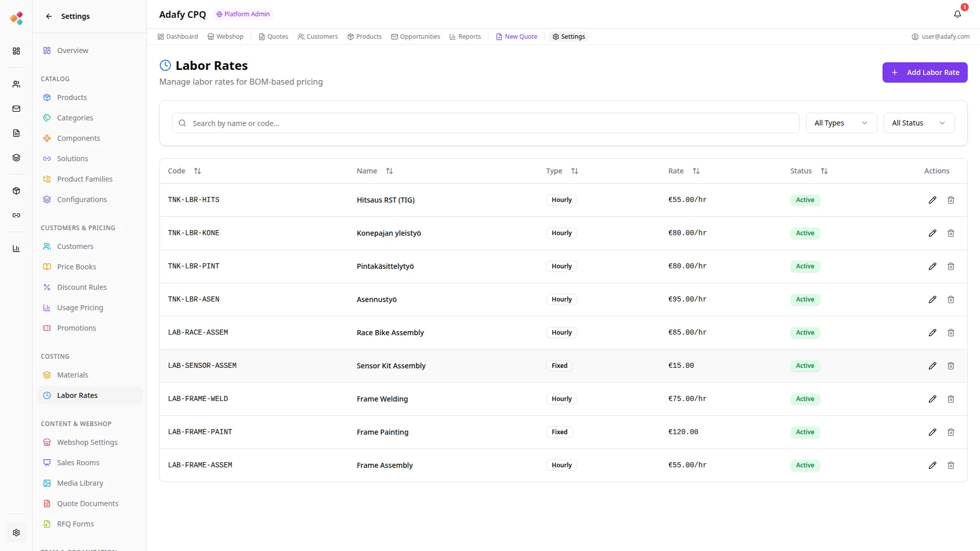Screen dimensions: 980x551
Task: Edit the Frame Assembly labor rate
Action: [932, 465]
